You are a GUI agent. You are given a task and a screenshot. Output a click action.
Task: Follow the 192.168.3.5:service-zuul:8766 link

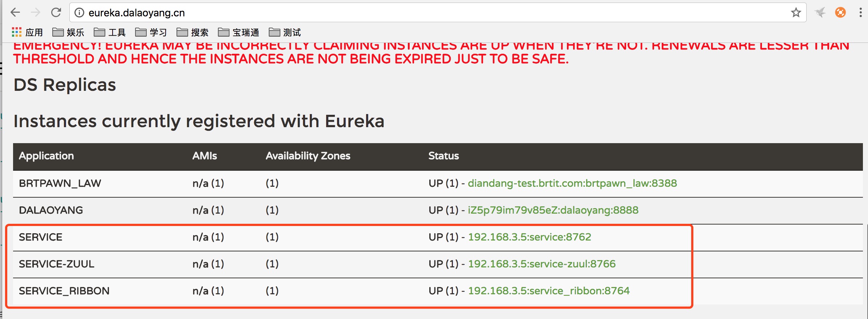tap(542, 264)
